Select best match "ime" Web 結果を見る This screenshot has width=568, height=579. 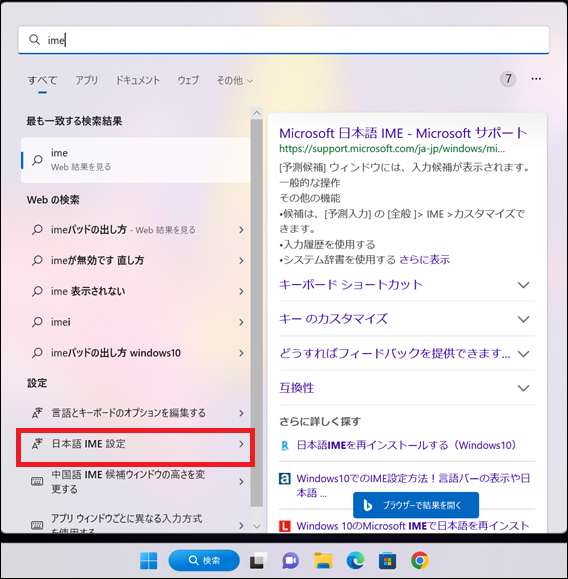[x=136, y=160]
